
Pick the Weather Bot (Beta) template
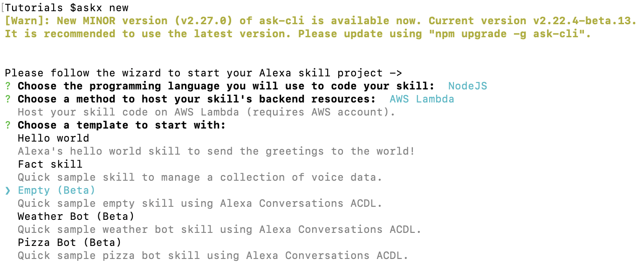[x=76, y=217]
